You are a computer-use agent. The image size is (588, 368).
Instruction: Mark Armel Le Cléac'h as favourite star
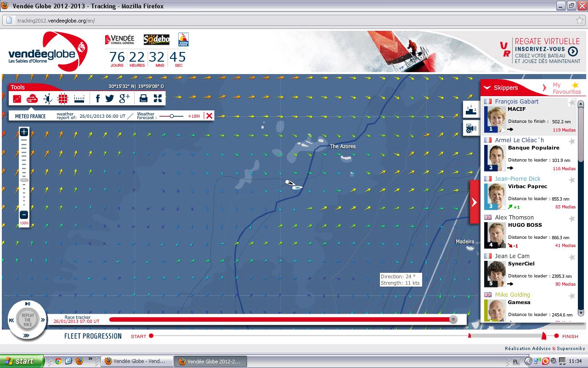pos(572,141)
